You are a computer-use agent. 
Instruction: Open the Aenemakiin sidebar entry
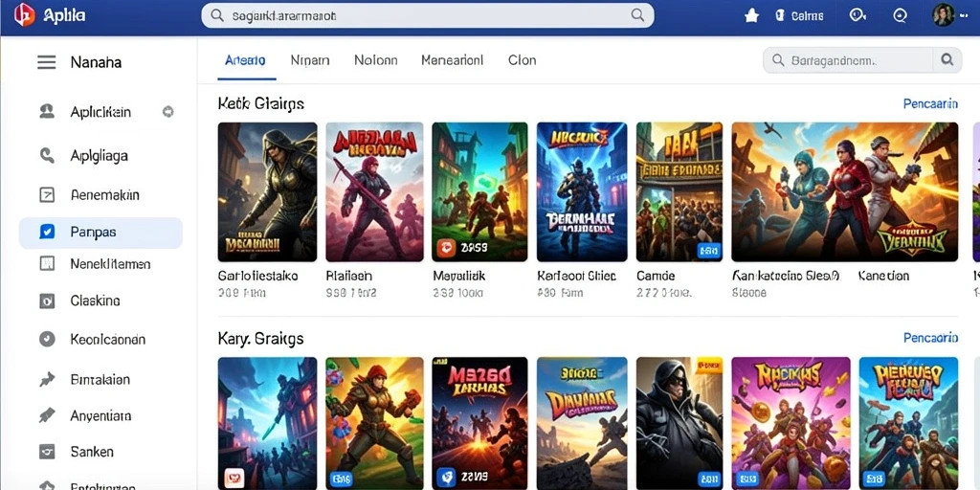(x=100, y=194)
